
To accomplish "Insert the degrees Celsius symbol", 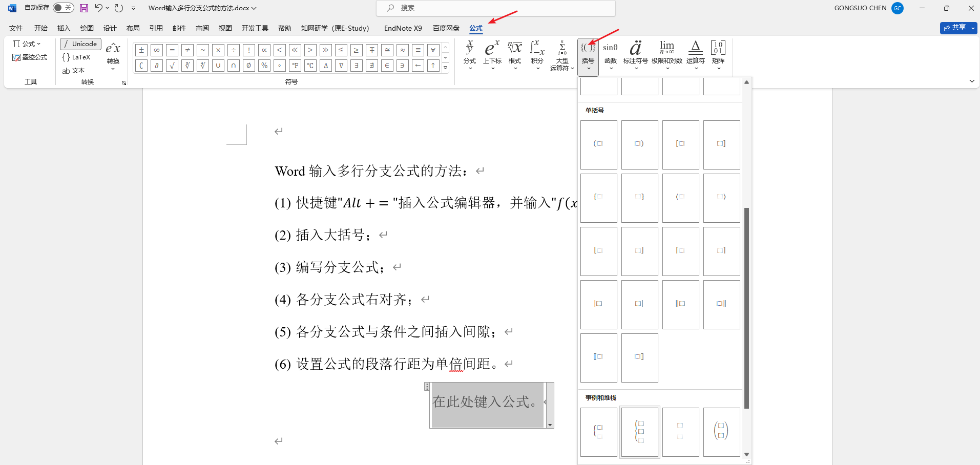I will tap(310, 66).
